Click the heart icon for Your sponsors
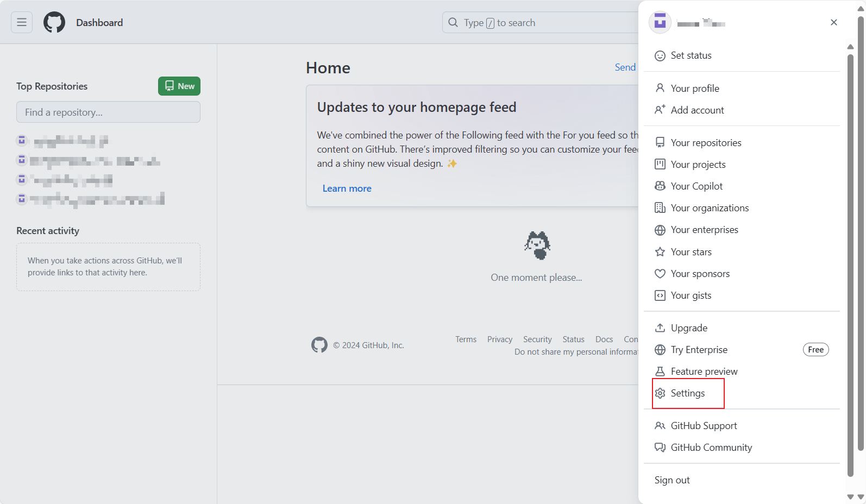 tap(660, 274)
